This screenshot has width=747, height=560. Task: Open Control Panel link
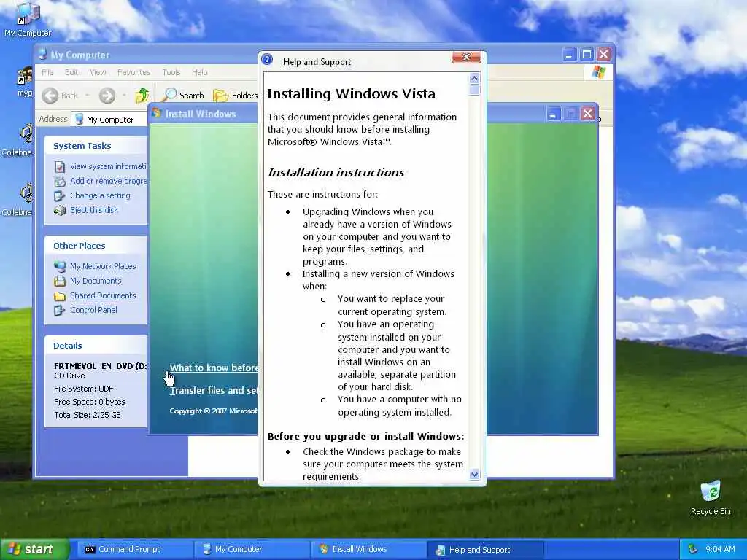click(x=93, y=310)
